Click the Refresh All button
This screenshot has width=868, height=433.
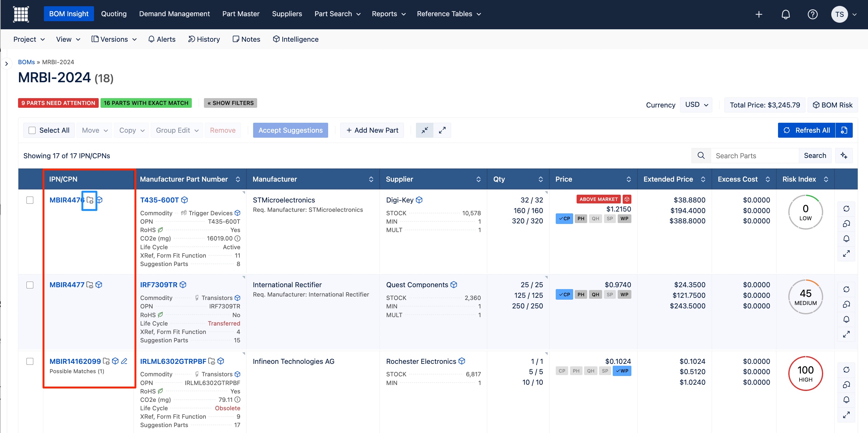pos(806,130)
